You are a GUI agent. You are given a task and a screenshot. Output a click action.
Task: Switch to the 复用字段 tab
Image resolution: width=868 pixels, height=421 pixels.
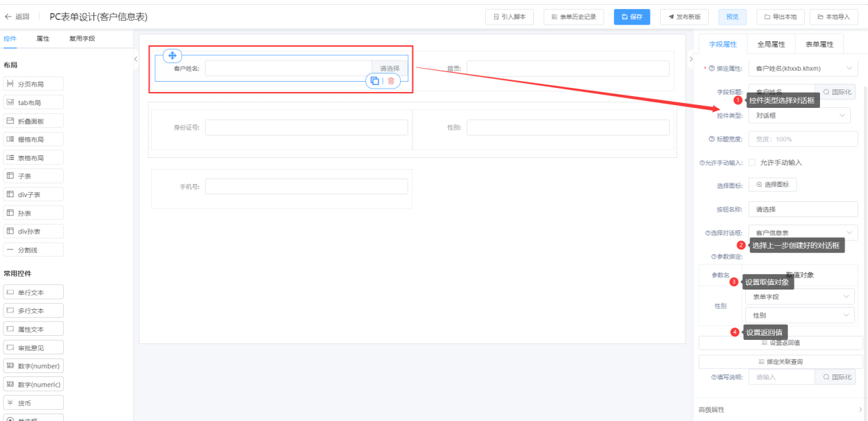(x=82, y=38)
